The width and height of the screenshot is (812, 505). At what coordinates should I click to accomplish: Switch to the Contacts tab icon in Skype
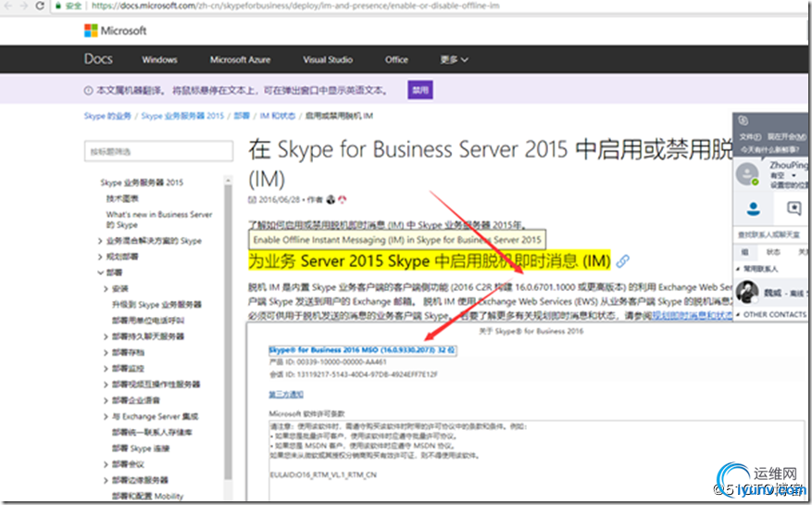754,208
